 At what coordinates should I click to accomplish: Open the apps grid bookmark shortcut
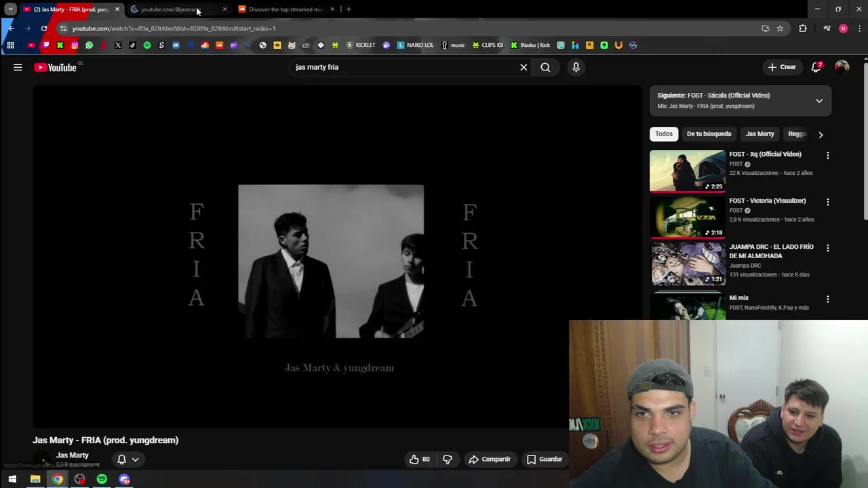(x=10, y=45)
